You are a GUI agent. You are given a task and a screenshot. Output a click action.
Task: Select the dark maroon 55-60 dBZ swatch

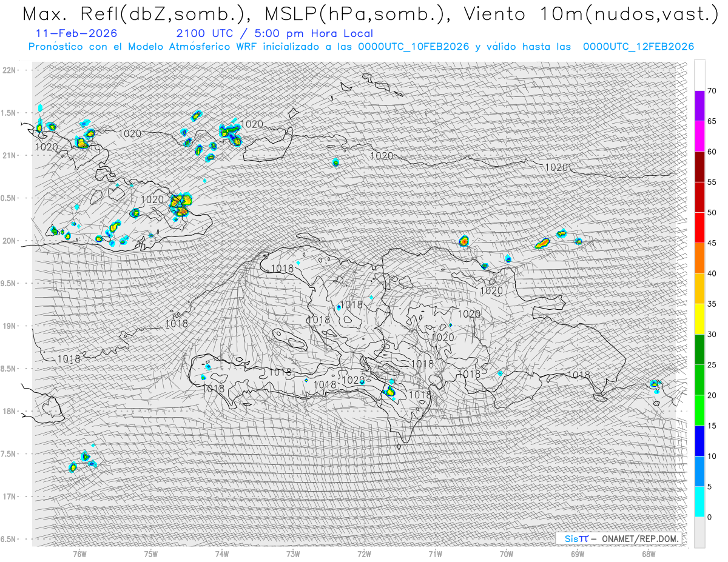click(699, 167)
